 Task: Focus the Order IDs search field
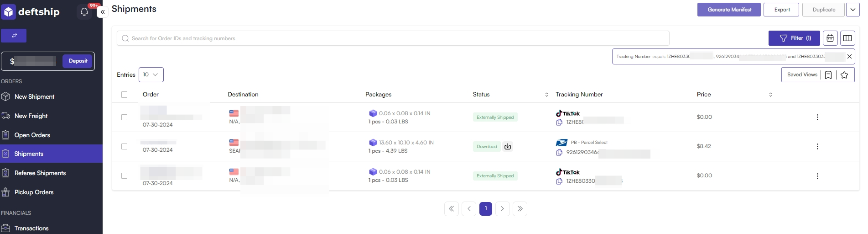[x=393, y=38]
